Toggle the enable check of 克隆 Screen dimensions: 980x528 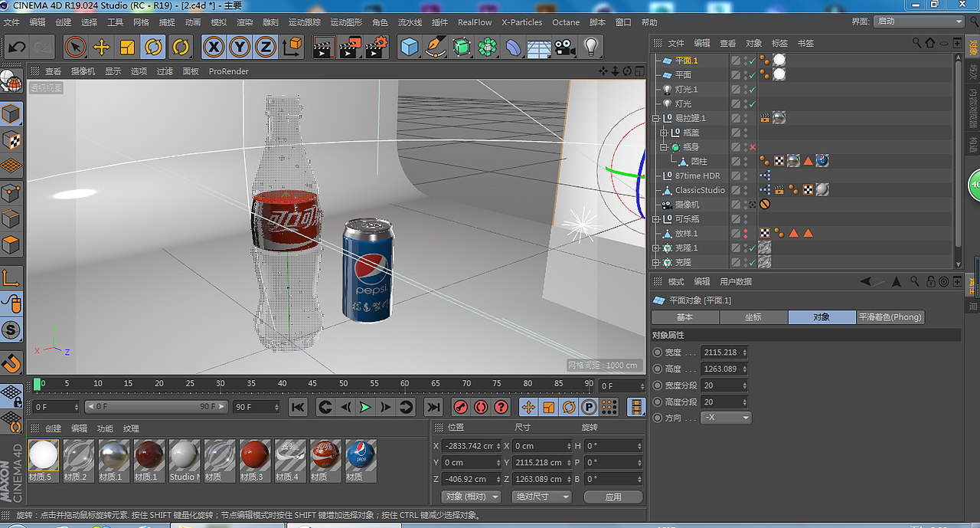coord(753,263)
